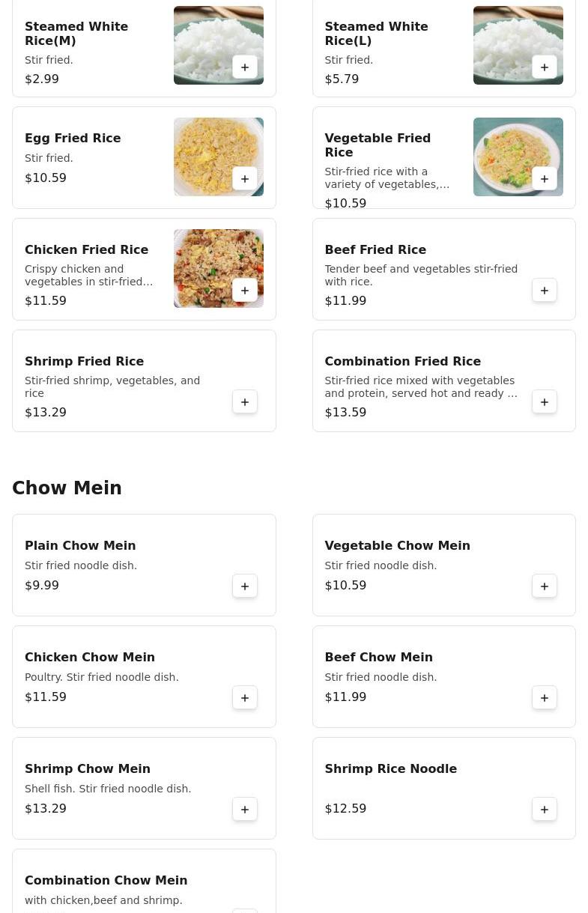Add Chicken Chow Mein to cart
The image size is (588, 913).
pos(245,698)
